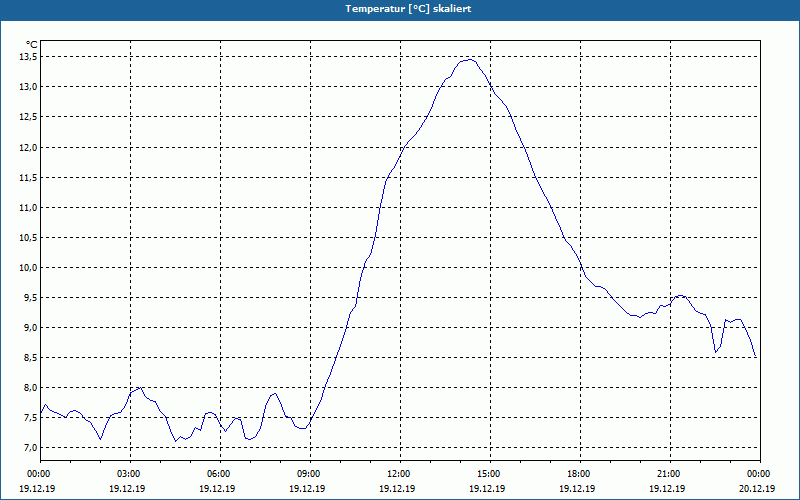Image resolution: width=800 pixels, height=500 pixels.
Task: Click the 9,5 y-axis label
Action: pyautogui.click(x=31, y=297)
